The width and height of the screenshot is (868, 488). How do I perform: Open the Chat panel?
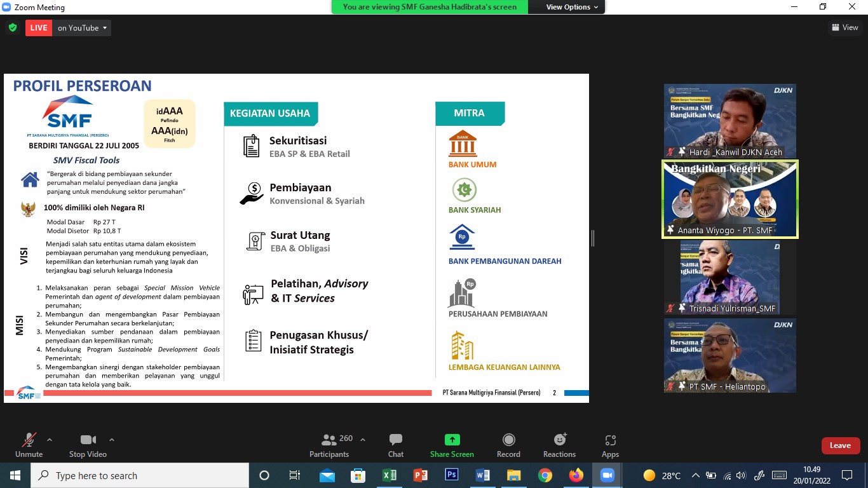point(395,445)
